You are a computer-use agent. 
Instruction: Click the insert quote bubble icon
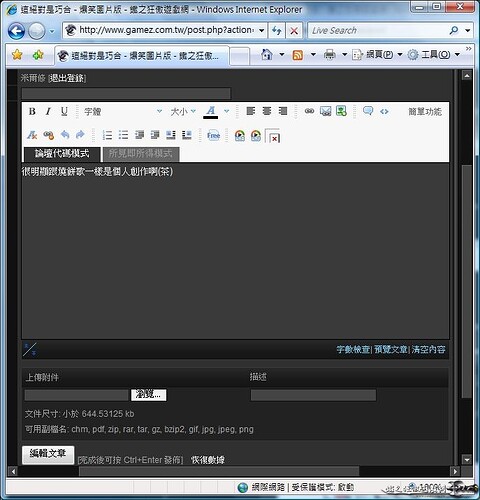(x=368, y=111)
